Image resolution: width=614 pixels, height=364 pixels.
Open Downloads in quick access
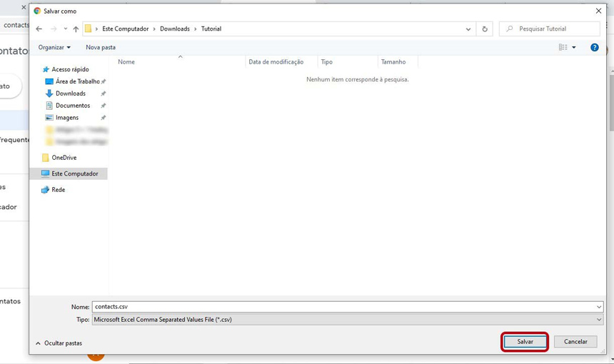(x=70, y=93)
